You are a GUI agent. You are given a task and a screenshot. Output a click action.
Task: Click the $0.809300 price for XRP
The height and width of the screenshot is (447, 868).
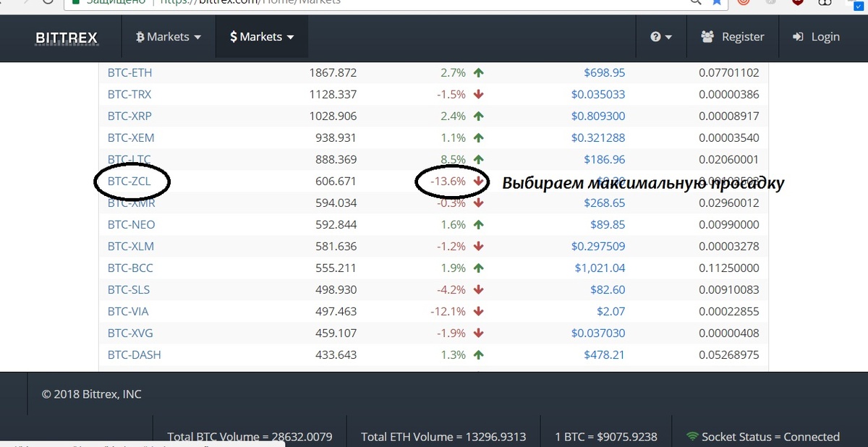point(598,116)
